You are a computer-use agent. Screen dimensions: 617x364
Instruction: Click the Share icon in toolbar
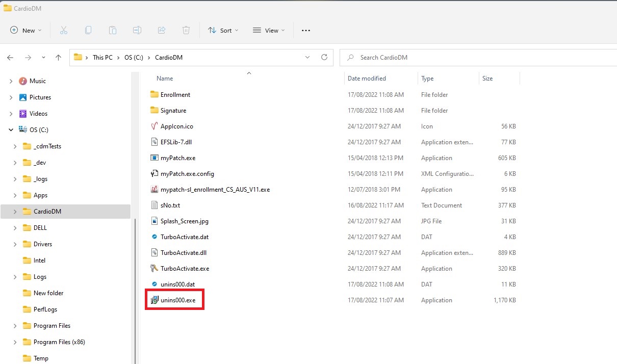click(x=162, y=31)
